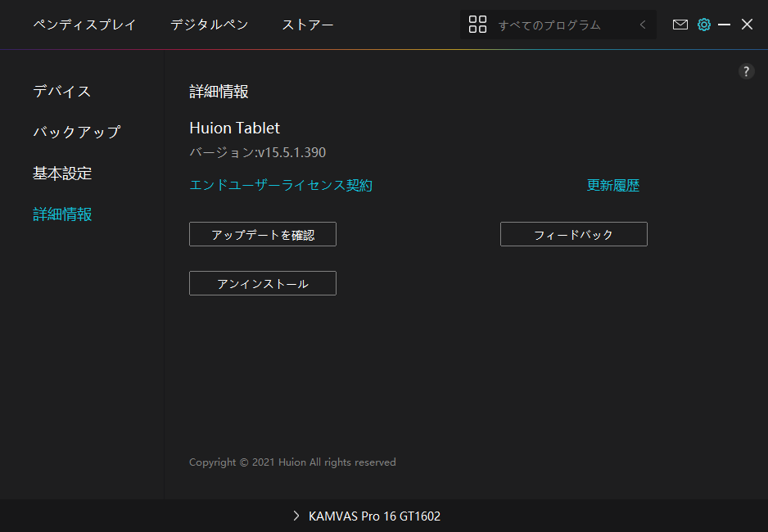Select バックアップ in the sidebar
Image resolution: width=768 pixels, height=532 pixels.
click(x=76, y=132)
